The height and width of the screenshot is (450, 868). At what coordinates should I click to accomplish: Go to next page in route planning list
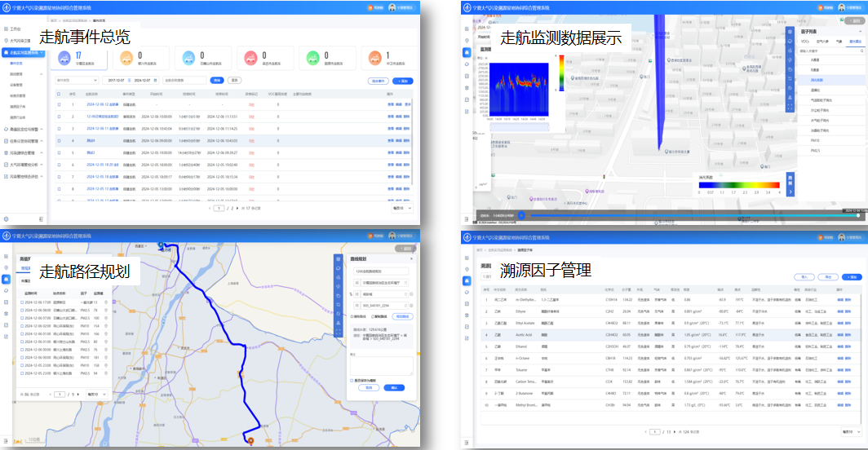coord(77,394)
